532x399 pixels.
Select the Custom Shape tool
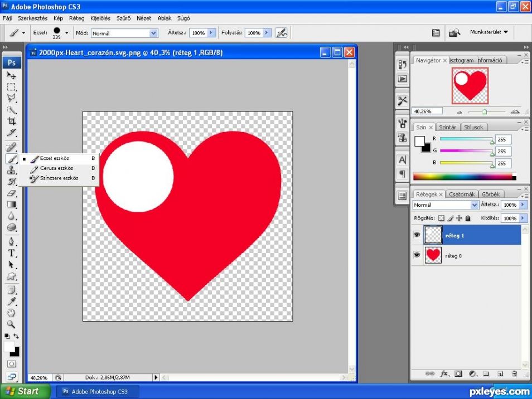coord(11,276)
